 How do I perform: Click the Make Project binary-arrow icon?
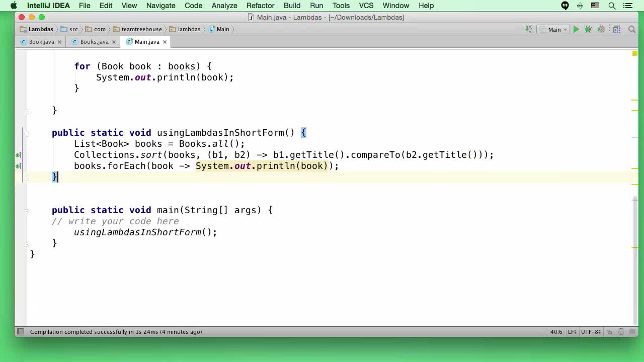click(x=529, y=29)
